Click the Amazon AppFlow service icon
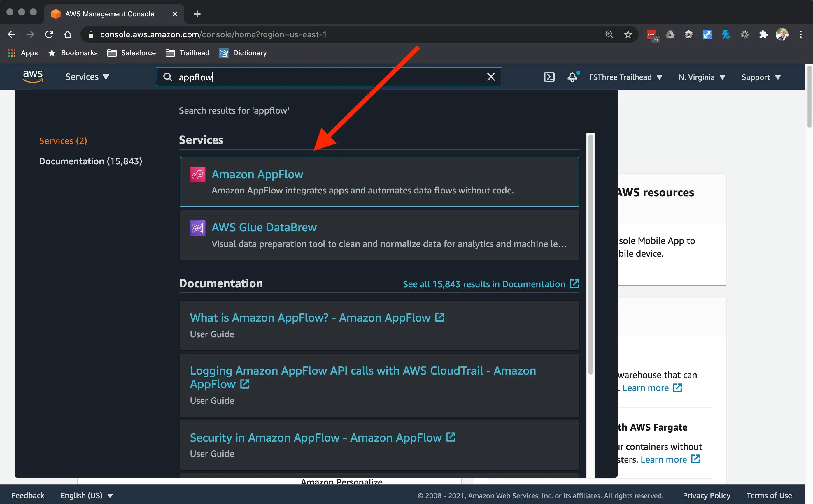813x504 pixels. pyautogui.click(x=198, y=174)
